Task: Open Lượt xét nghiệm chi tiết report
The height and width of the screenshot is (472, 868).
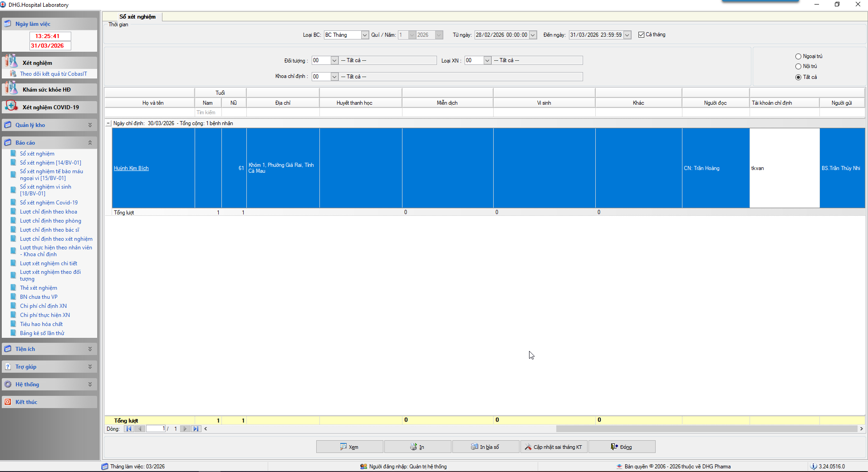Action: coord(49,263)
